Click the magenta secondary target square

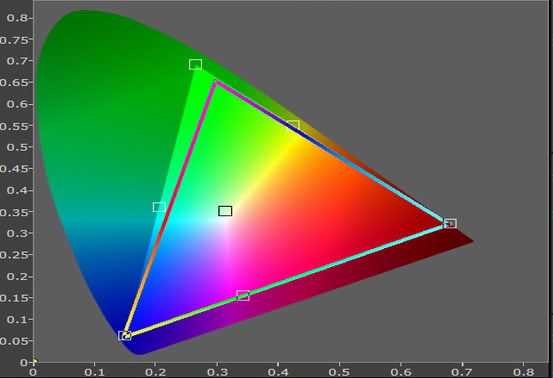pyautogui.click(x=243, y=295)
